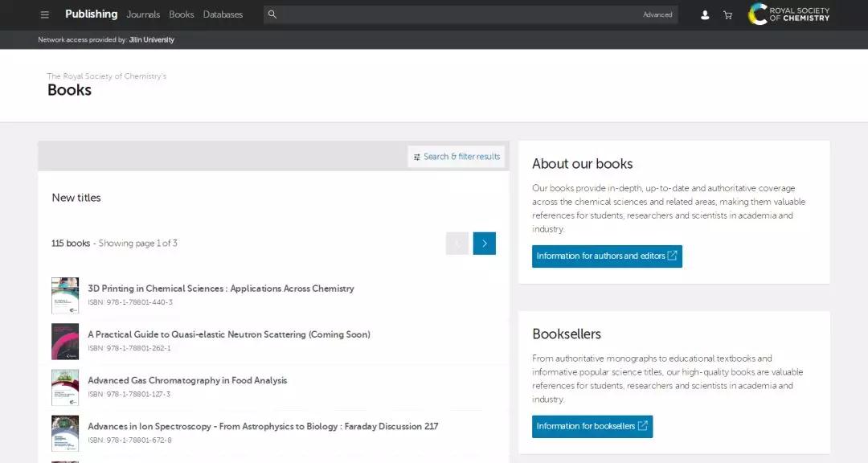Open the Books menu item
The width and height of the screenshot is (868, 463).
click(182, 14)
